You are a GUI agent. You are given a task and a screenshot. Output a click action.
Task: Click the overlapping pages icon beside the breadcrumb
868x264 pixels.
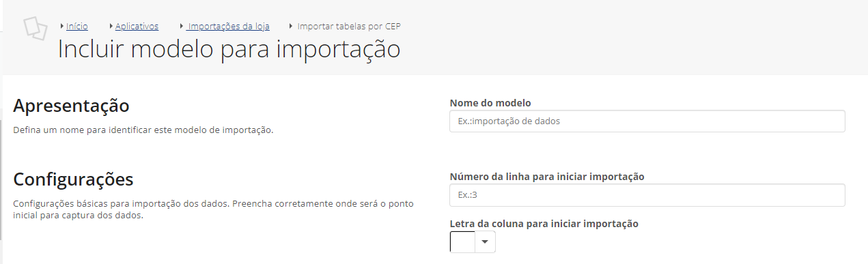tap(36, 28)
